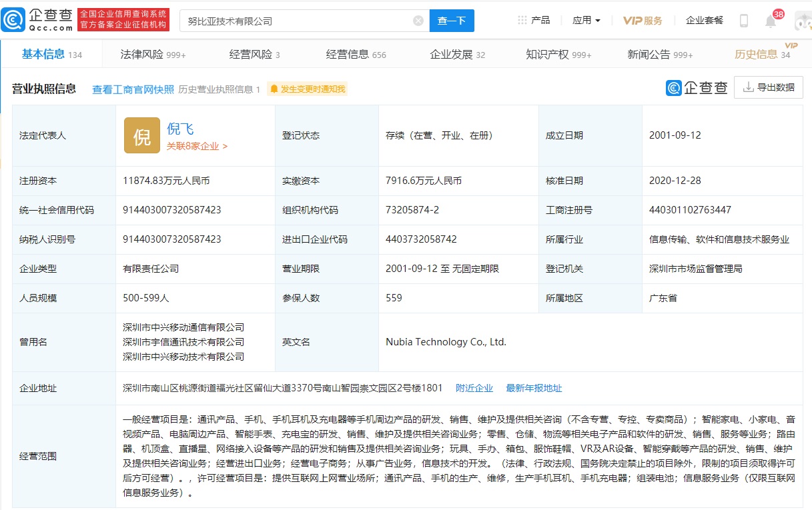The height and width of the screenshot is (510, 812).
Task: Select the registration number 440301102763447
Action: tap(690, 210)
